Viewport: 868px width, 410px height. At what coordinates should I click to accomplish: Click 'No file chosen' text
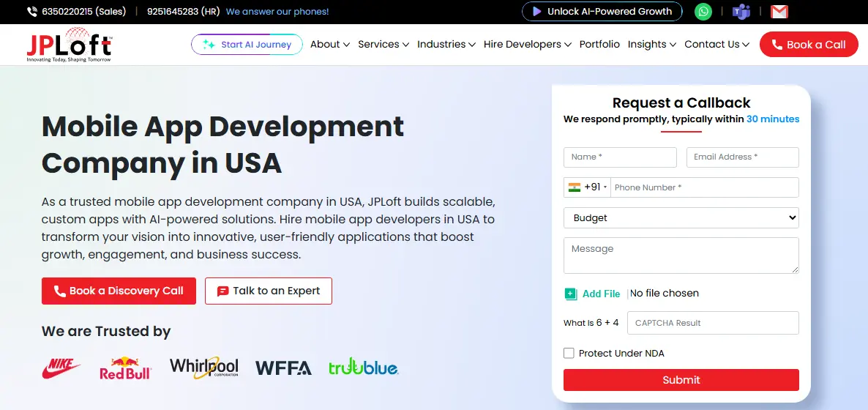tap(665, 293)
